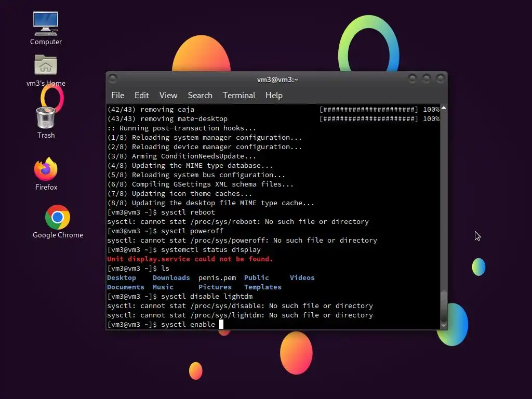Open the Computer desktop icon

pyautogui.click(x=46, y=29)
